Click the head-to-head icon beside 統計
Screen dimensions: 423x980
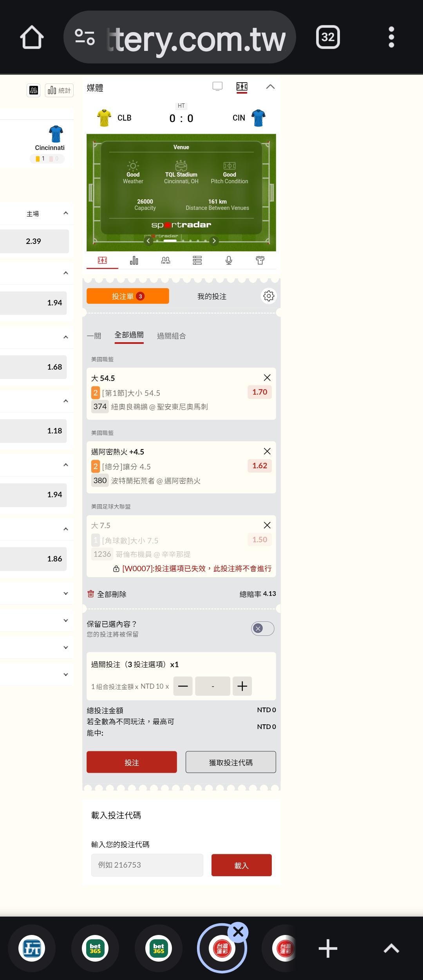34,90
